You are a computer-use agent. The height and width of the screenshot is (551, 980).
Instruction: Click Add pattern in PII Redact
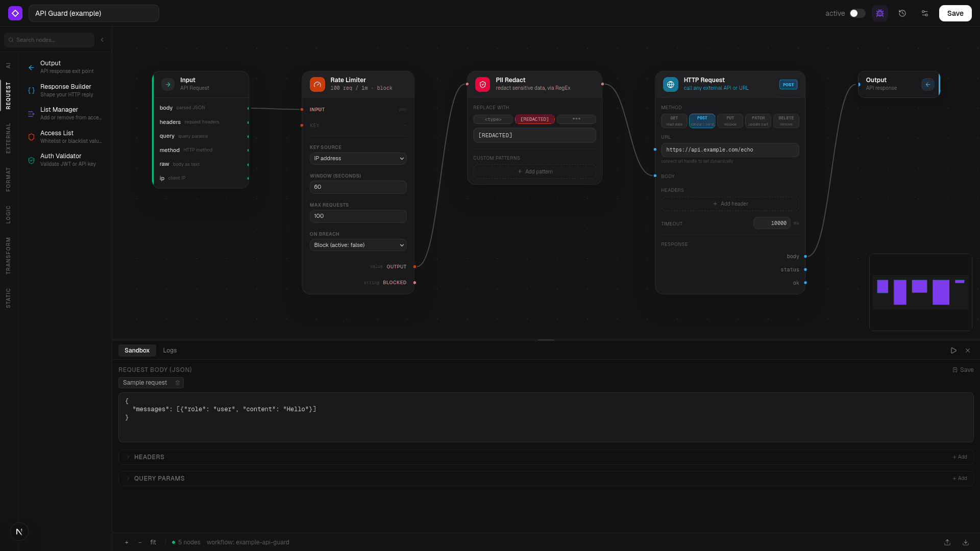click(x=534, y=171)
